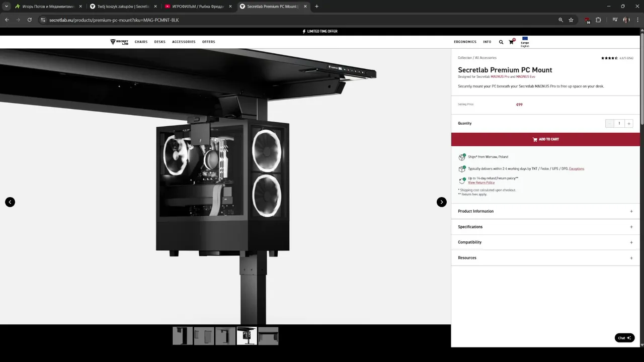The width and height of the screenshot is (644, 362).
Task: Open site information icon in address bar
Action: pyautogui.click(x=43, y=20)
